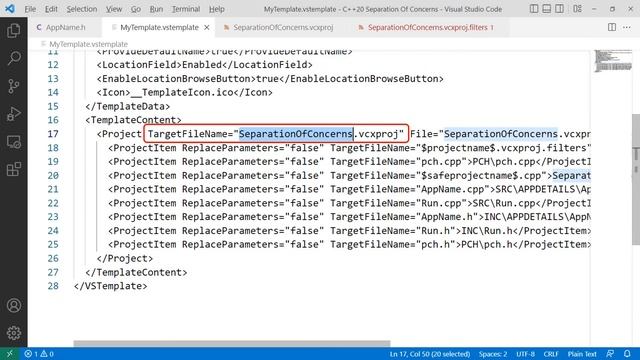Click __TemplateIcon.ico text on line 14
640x360 pixels.
(x=182, y=92)
